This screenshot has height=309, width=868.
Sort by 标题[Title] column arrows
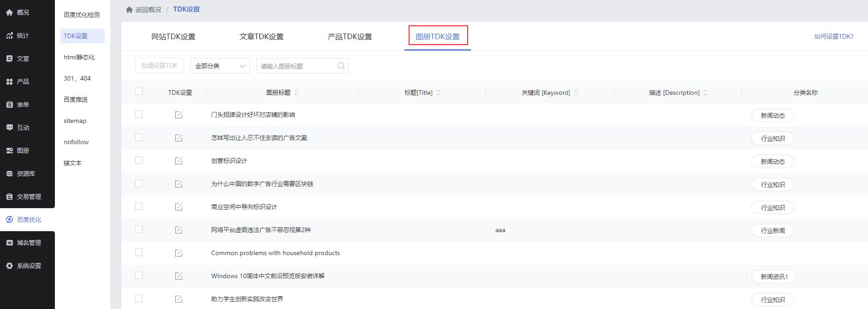point(438,93)
